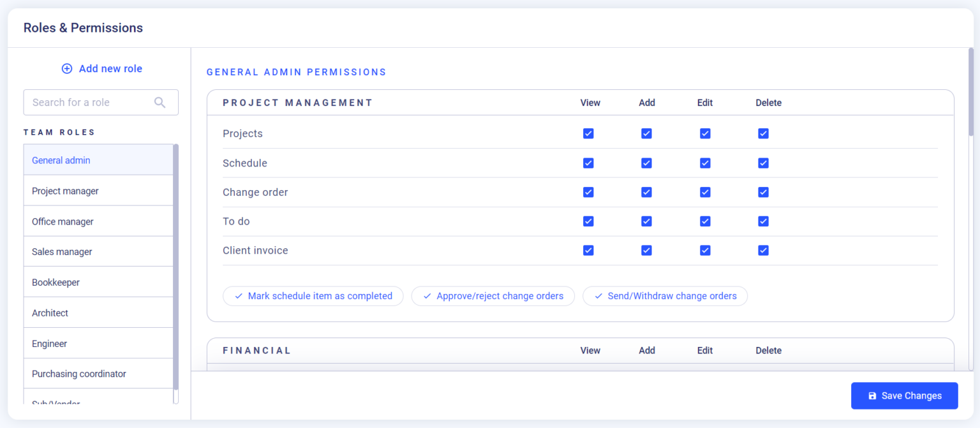Open the Architect role permissions
980x428 pixels.
click(50, 313)
